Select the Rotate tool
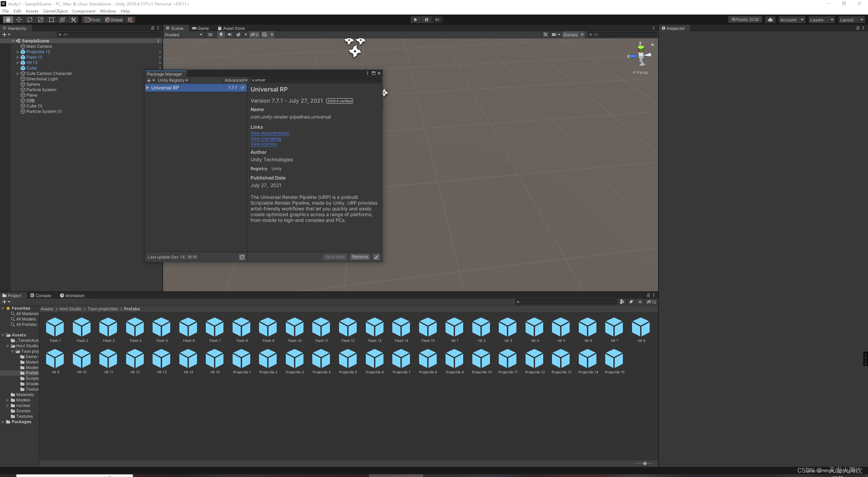 click(x=30, y=20)
